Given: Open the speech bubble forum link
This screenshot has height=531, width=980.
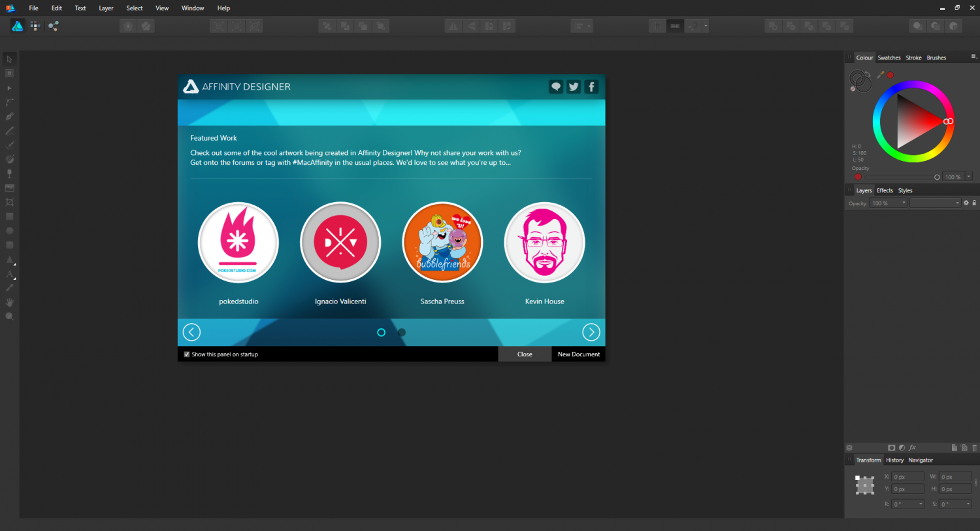Looking at the screenshot, I should pyautogui.click(x=556, y=86).
